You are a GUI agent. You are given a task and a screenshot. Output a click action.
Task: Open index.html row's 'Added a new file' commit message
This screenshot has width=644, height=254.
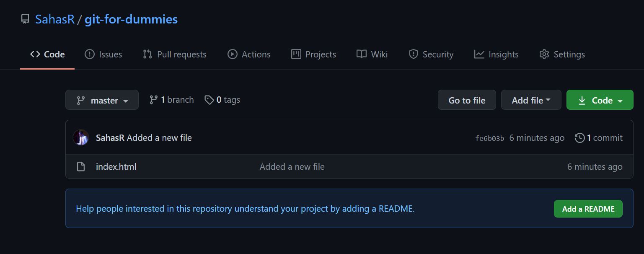pyautogui.click(x=292, y=167)
